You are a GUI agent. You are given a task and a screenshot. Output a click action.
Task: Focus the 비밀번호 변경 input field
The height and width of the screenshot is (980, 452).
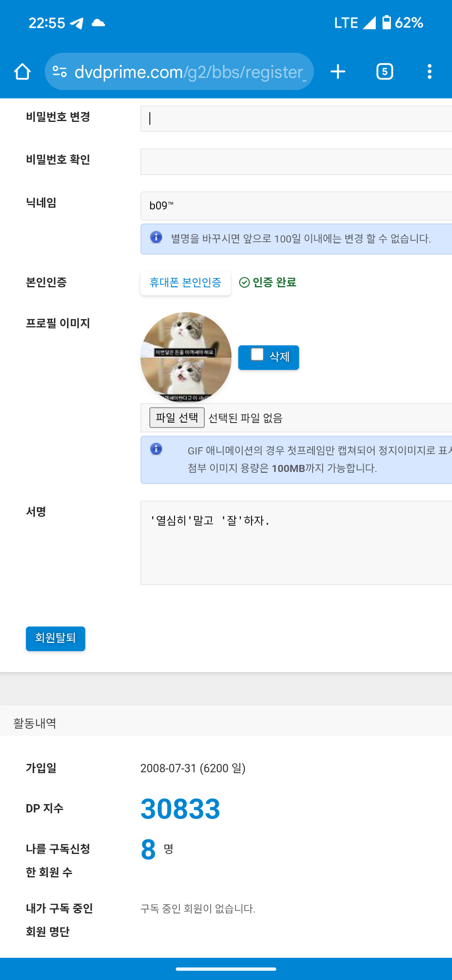point(295,119)
